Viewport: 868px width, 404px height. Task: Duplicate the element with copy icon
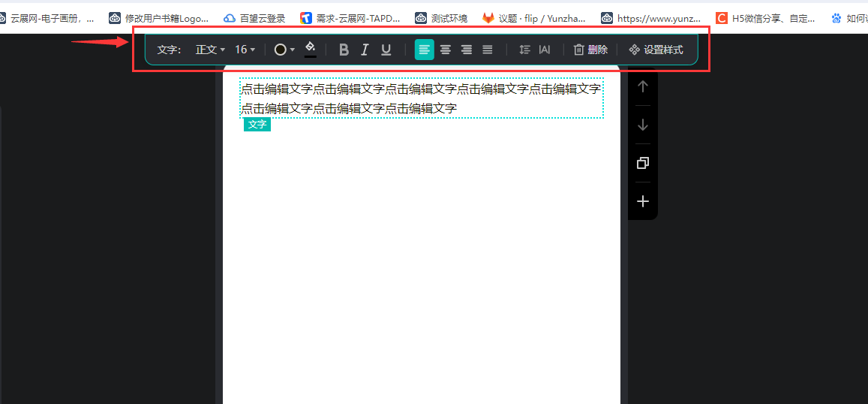pyautogui.click(x=642, y=163)
